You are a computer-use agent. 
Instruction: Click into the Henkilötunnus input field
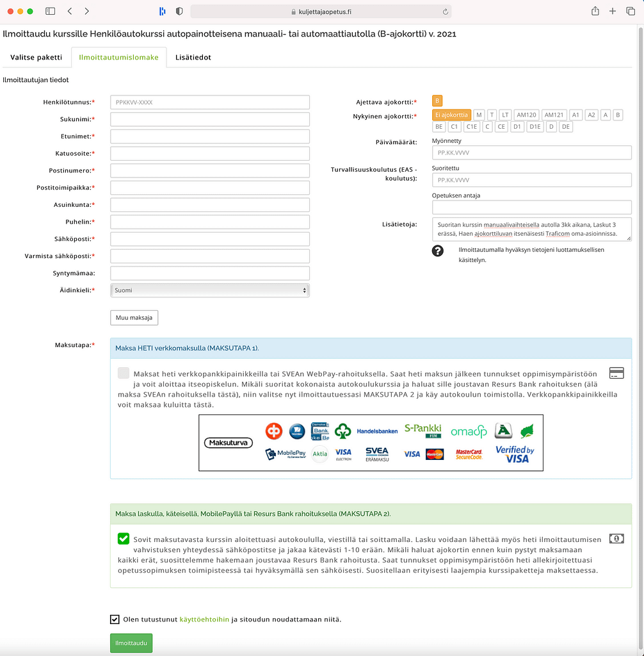(x=210, y=102)
